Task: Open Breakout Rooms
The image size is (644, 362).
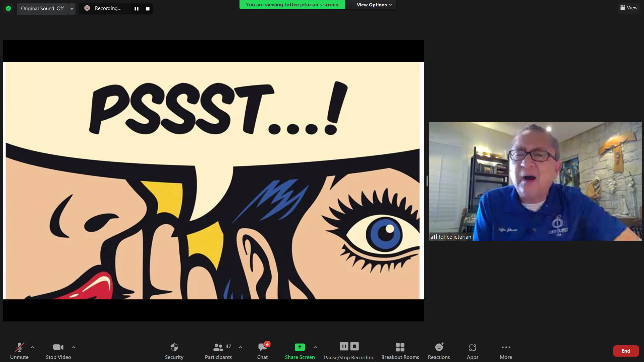Action: pyautogui.click(x=400, y=351)
